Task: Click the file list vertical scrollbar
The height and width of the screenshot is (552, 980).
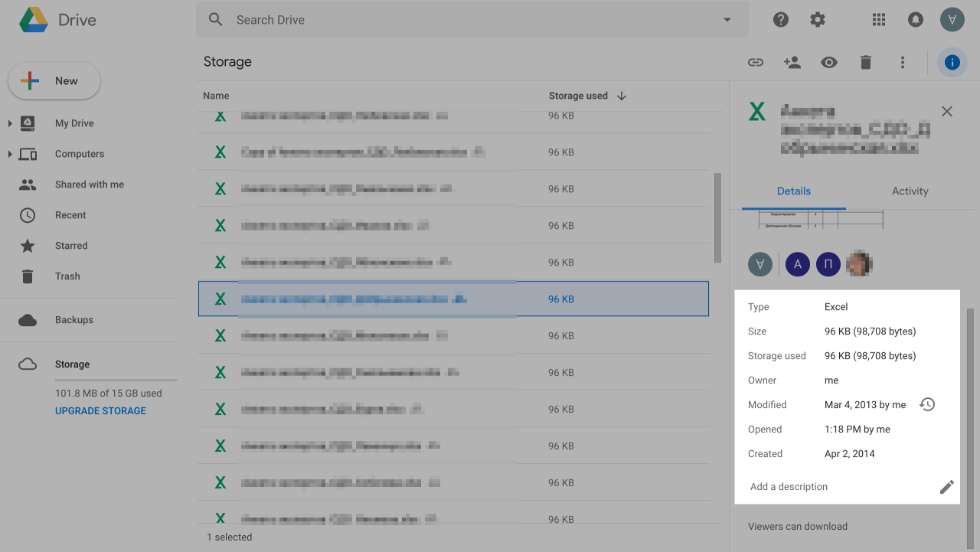Action: 717,218
